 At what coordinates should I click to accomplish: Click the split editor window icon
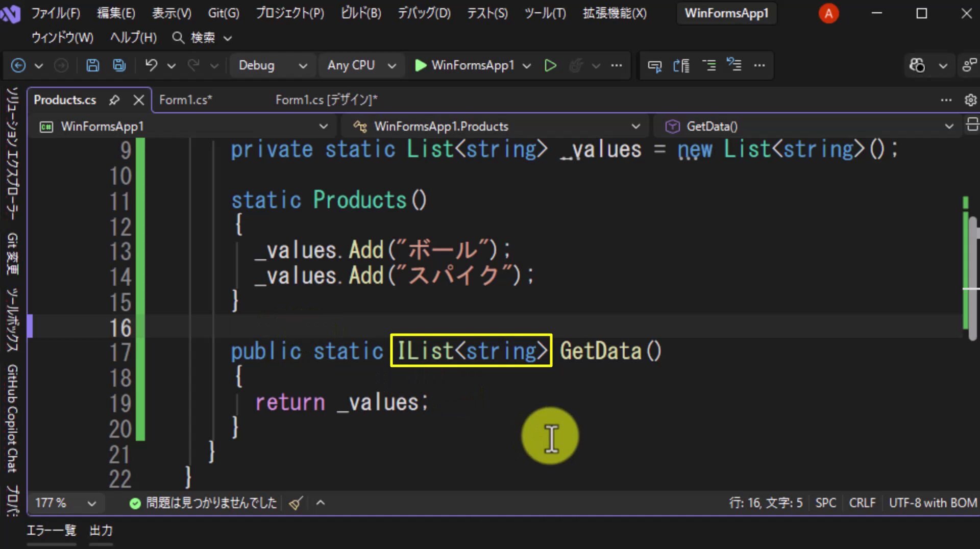[x=972, y=124]
